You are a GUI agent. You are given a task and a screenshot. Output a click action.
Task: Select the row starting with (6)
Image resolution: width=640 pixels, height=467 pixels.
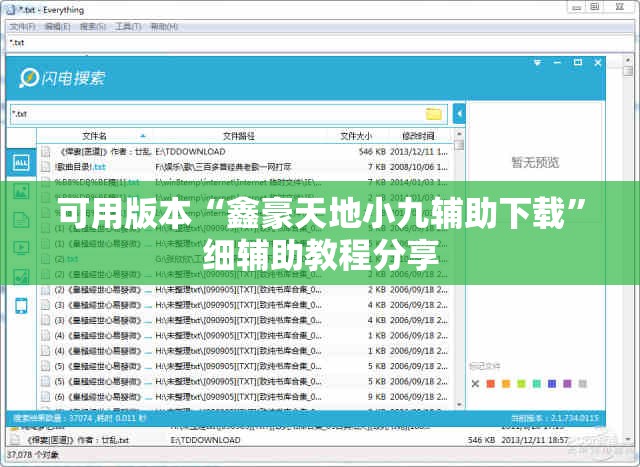click(x=245, y=397)
